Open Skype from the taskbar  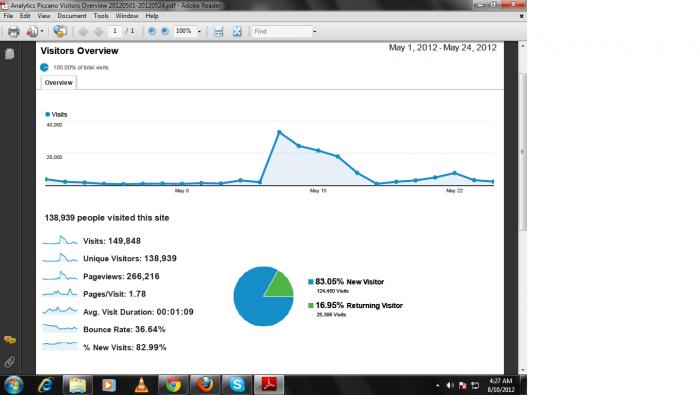(237, 384)
